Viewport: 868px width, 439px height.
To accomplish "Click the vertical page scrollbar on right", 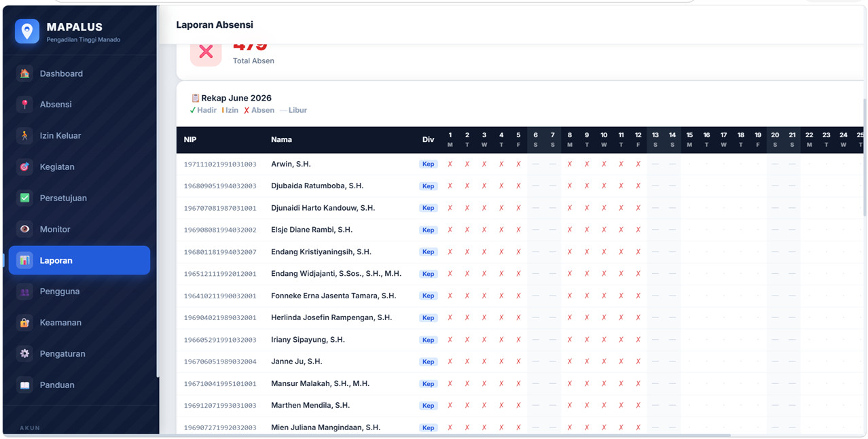I will click(x=865, y=158).
